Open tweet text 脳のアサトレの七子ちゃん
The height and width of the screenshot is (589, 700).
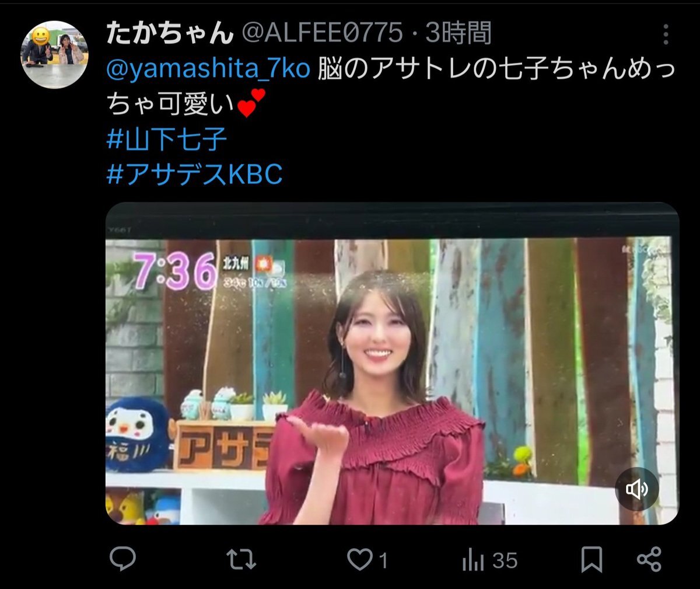(x=442, y=69)
